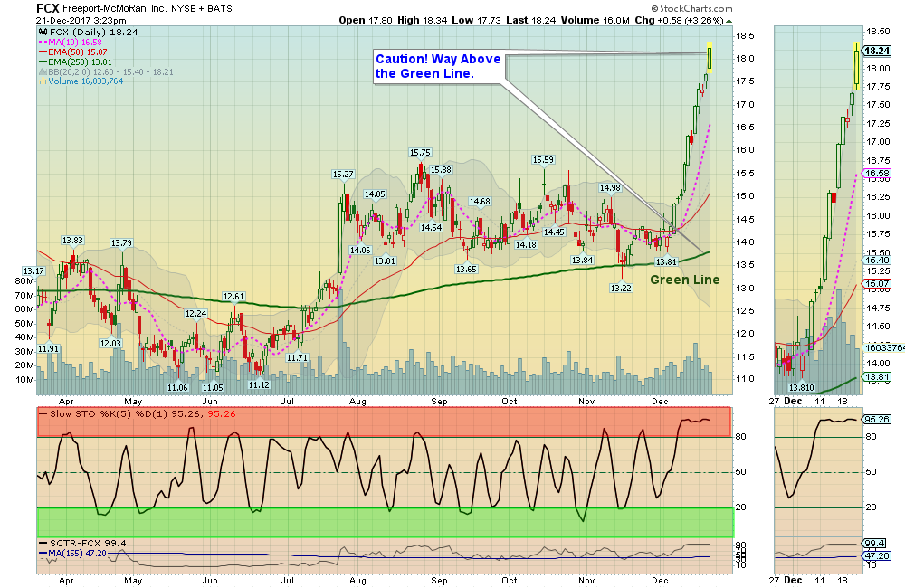
Task: Click the candlestick icon beside FCX (Daily)
Action: coord(43,33)
